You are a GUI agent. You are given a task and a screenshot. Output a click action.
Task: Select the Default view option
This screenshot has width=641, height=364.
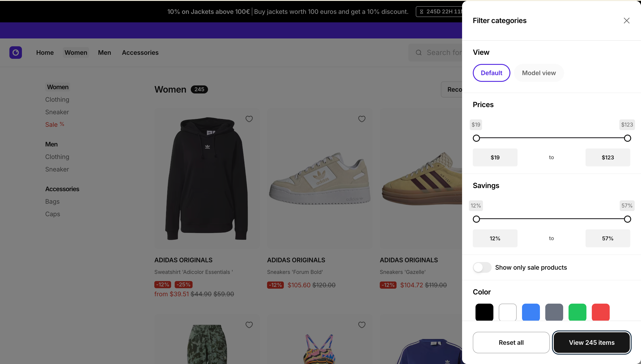[x=491, y=73]
